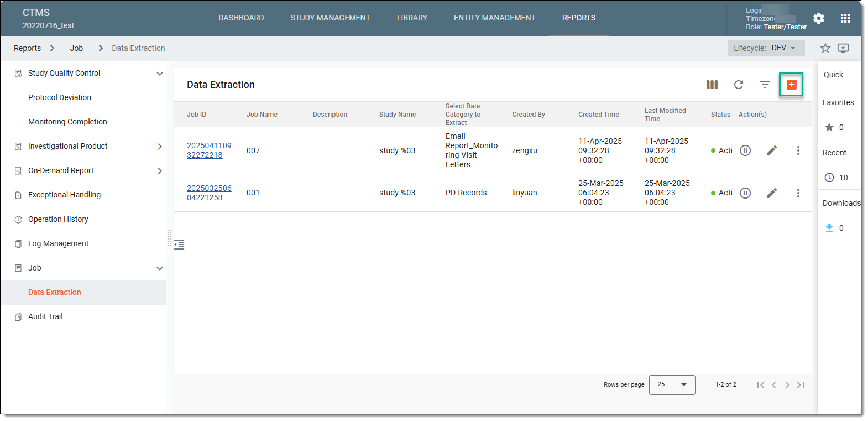Refresh the Data Extraction table

pos(739,85)
